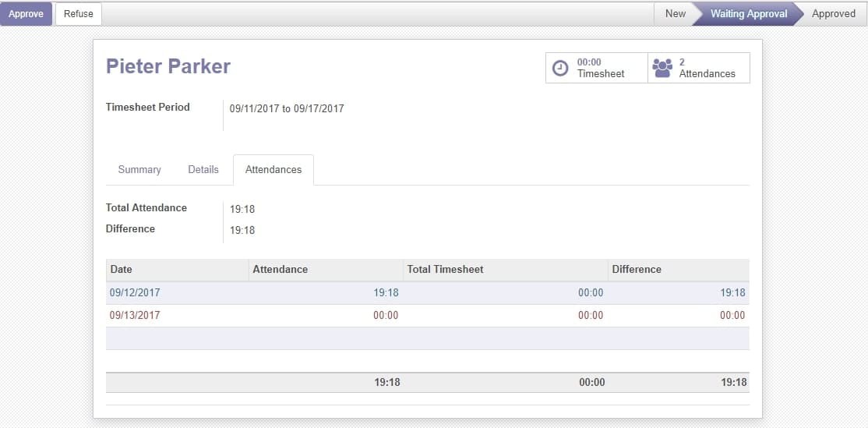Open the 09/13/2017 attendance row
Image resolution: width=868 pixels, height=428 pixels.
427,316
